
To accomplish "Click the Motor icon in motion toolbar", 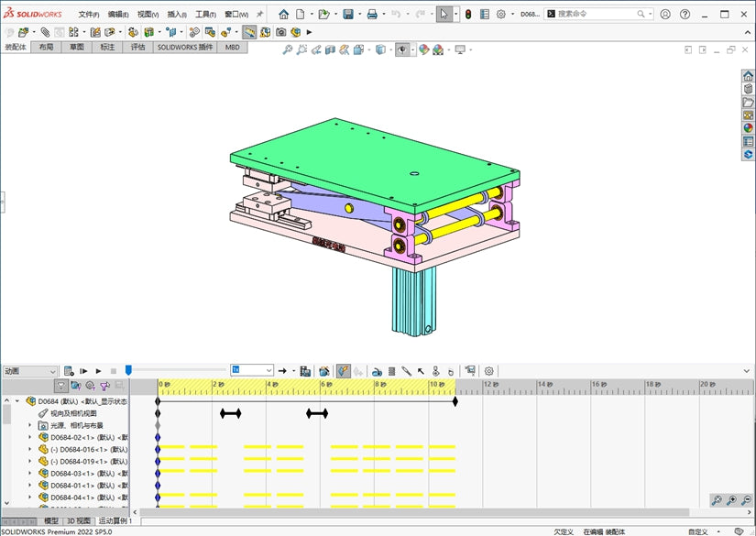I will tap(377, 371).
